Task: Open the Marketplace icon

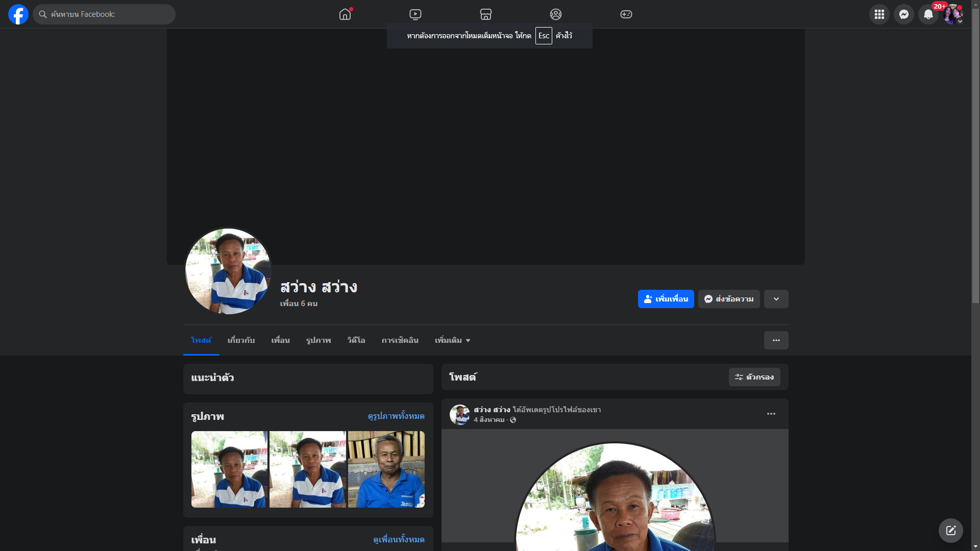Action: coord(486,14)
